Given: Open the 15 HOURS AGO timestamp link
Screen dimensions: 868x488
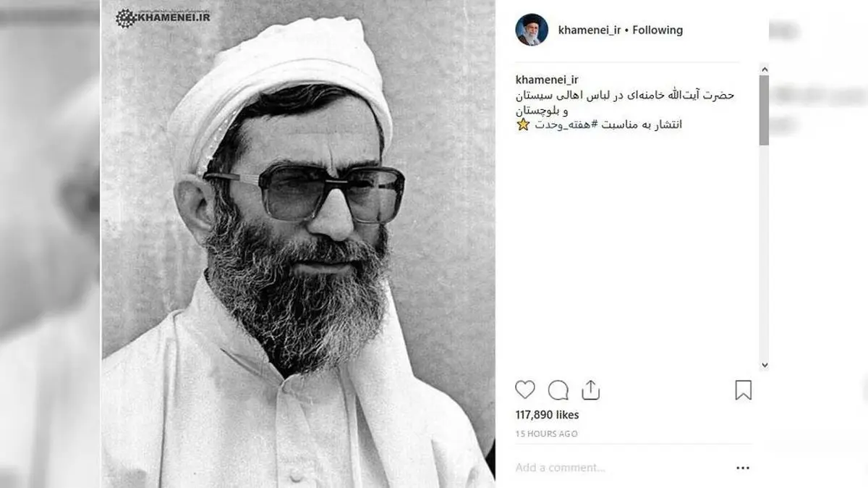Looking at the screenshot, I should [x=546, y=434].
